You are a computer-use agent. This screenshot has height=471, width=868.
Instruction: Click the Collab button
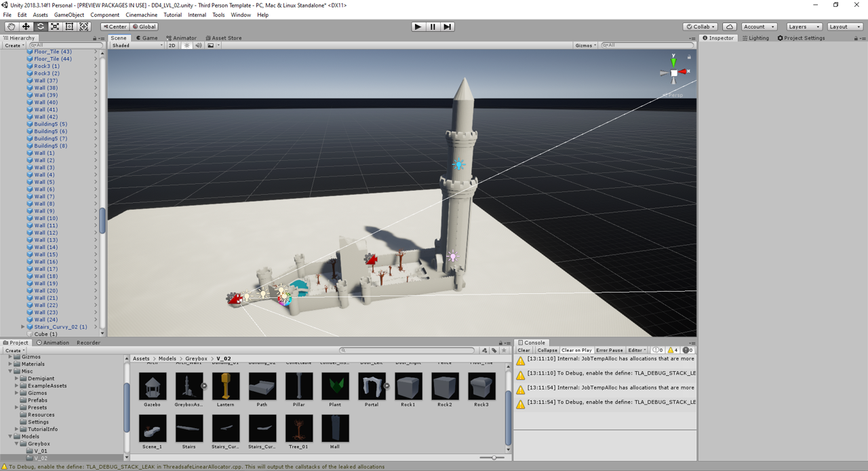tap(700, 26)
